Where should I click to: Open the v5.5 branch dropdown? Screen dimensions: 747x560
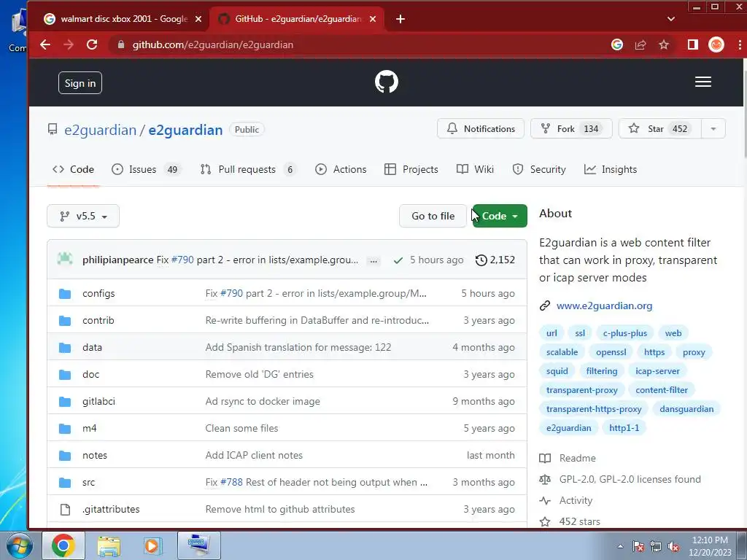coord(83,216)
